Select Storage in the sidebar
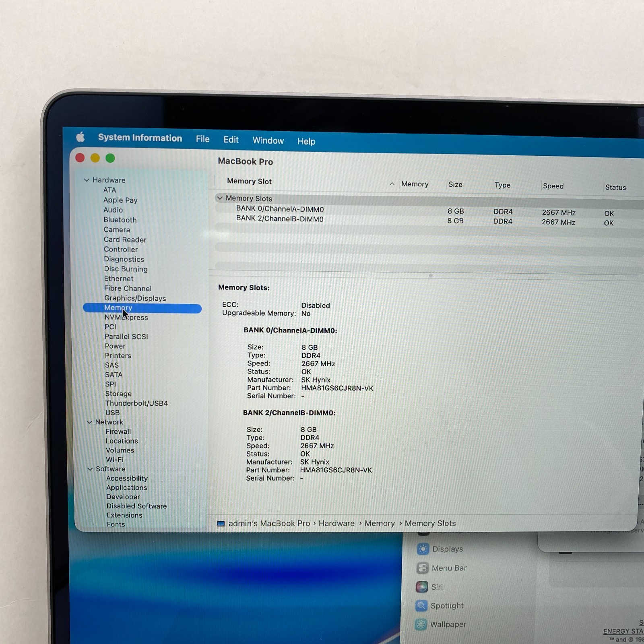644x644 pixels. [118, 394]
